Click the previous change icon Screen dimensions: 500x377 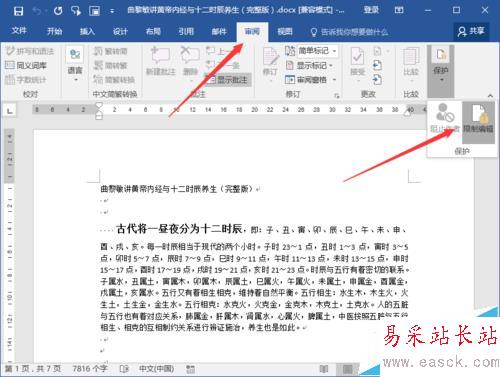click(x=377, y=65)
